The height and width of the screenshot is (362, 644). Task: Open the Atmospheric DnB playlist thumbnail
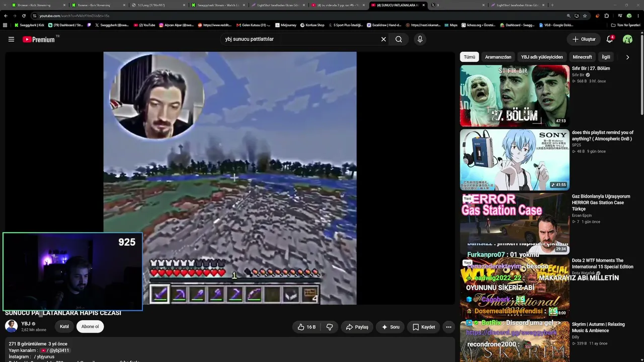515,160
